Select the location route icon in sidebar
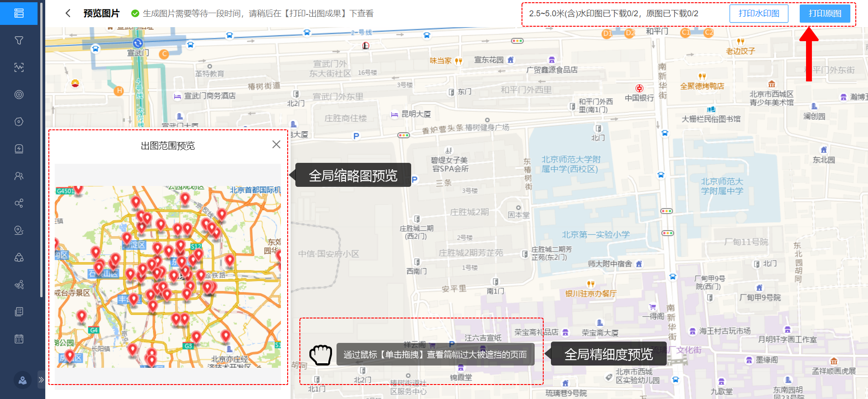Viewport: 868px width, 399px height. 19,230
